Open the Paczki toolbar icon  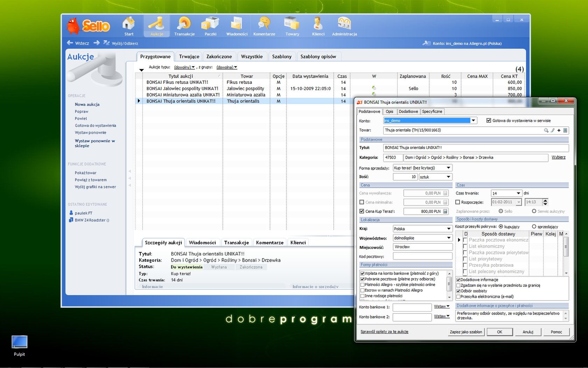(x=210, y=26)
